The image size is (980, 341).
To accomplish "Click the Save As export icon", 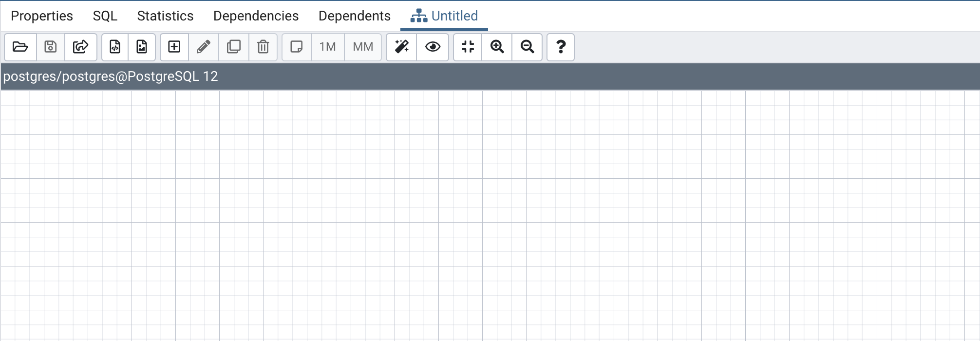I will (80, 47).
